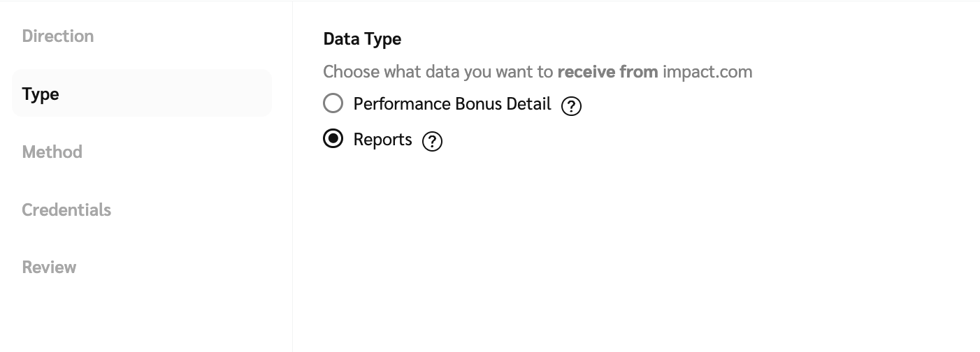This screenshot has height=352, width=980.
Task: Click the bold "receive from" text
Action: click(607, 72)
